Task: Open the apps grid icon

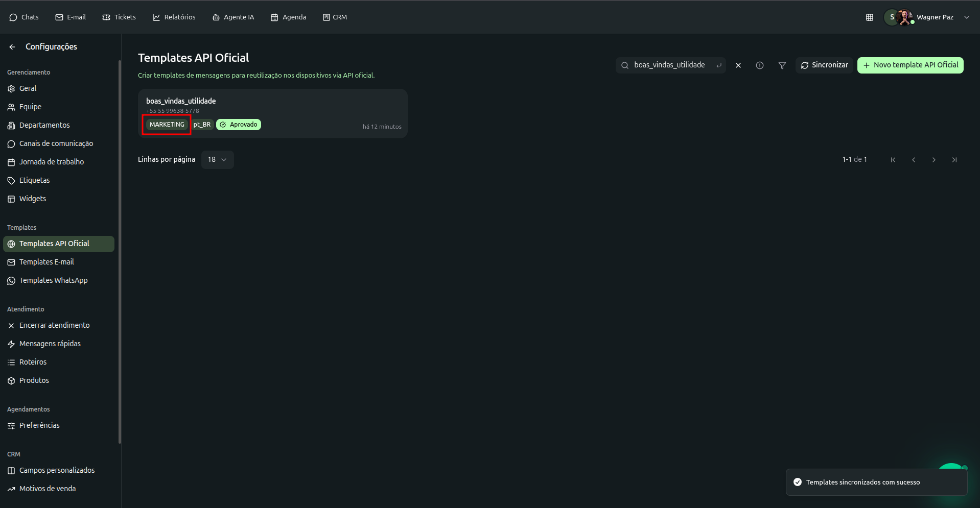Action: coord(870,17)
